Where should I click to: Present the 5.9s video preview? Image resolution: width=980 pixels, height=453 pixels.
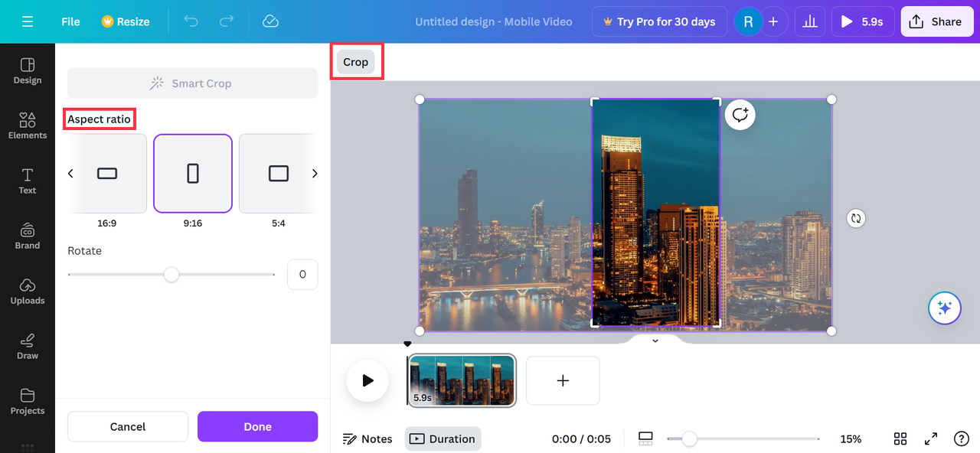(863, 21)
